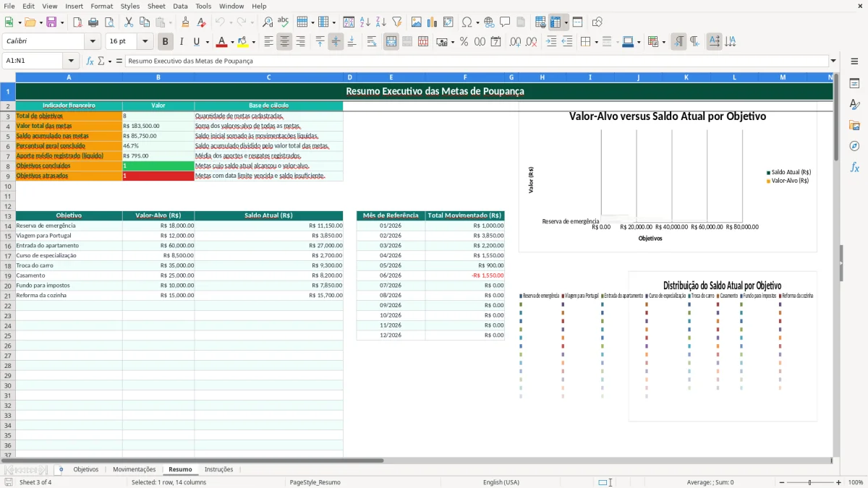The width and height of the screenshot is (868, 488).
Task: Click the Print icon
Action: [x=93, y=22]
